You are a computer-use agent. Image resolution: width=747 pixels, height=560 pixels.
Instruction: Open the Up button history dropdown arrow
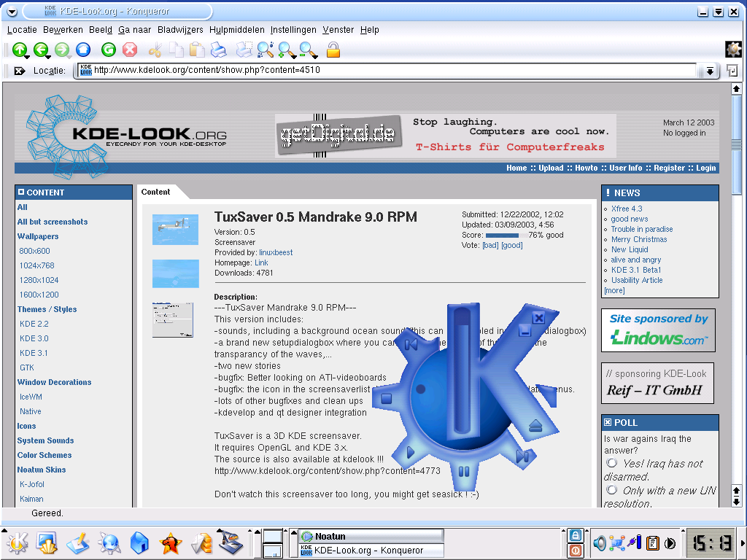click(x=27, y=57)
